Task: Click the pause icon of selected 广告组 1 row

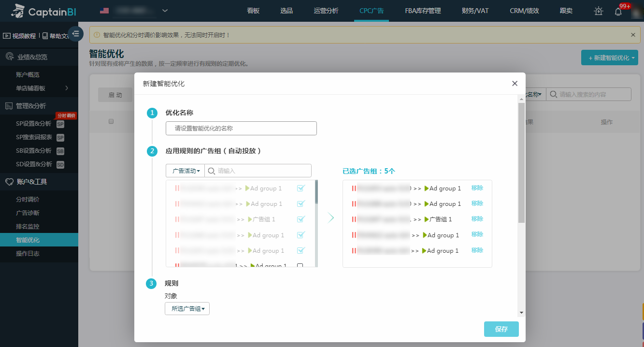Action: point(354,219)
